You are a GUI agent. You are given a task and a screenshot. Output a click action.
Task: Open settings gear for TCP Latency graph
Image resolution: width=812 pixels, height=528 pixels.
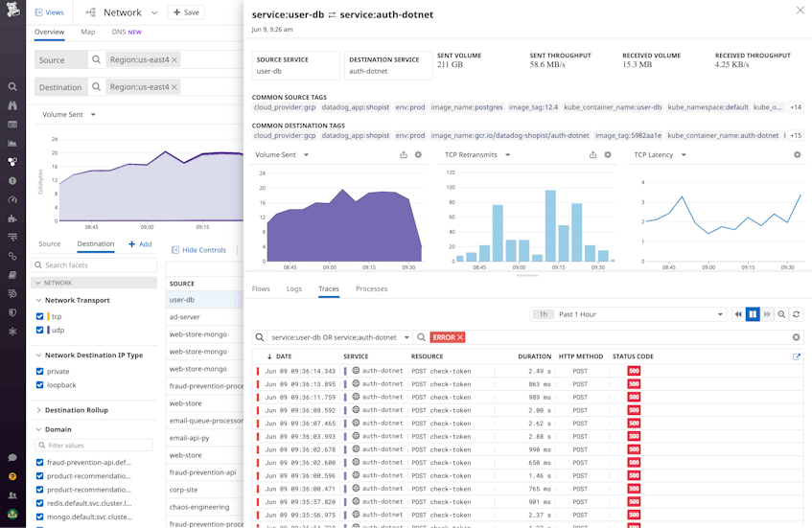tap(798, 155)
